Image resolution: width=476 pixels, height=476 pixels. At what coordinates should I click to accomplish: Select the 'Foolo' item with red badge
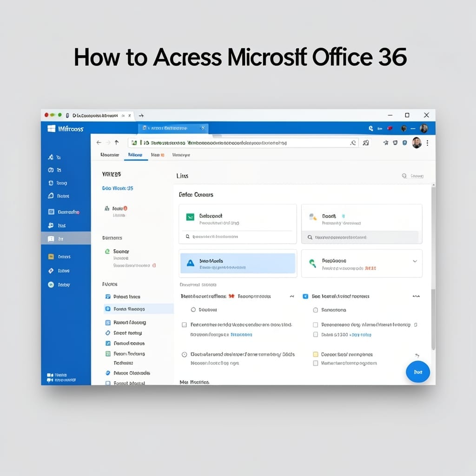pos(116,209)
